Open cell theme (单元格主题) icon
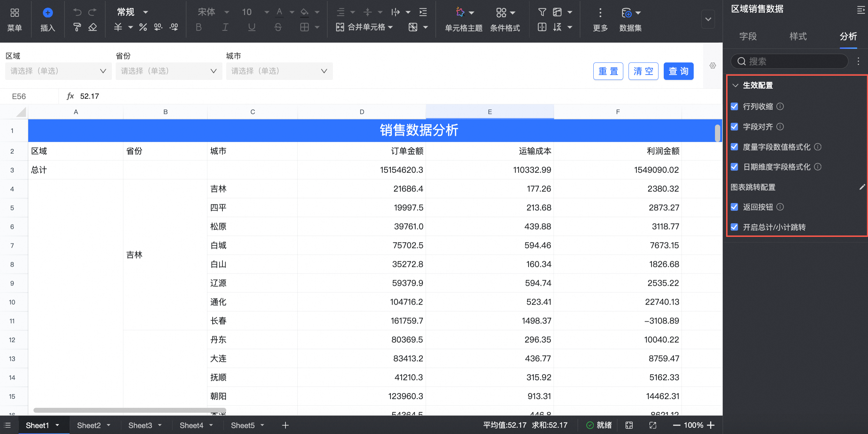The width and height of the screenshot is (868, 434). coord(460,13)
